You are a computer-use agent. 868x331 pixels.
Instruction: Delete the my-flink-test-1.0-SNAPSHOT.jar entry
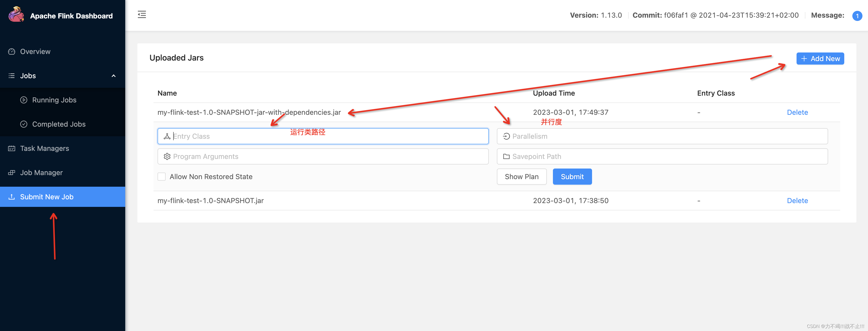pos(797,201)
